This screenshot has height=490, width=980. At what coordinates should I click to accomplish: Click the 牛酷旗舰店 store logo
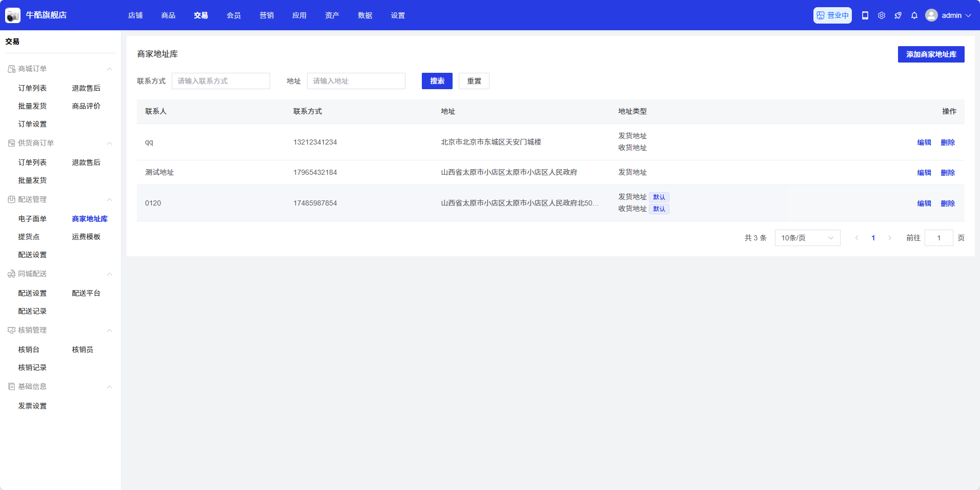tap(13, 15)
